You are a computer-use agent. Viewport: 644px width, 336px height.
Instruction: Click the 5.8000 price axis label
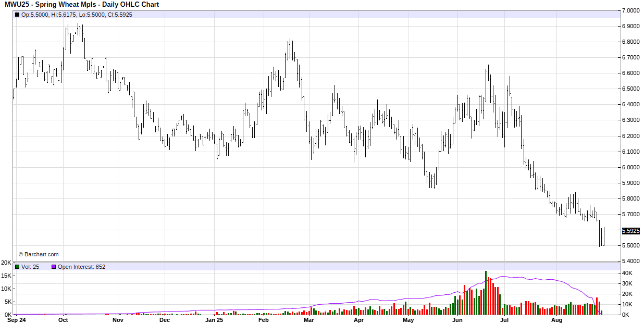[631, 198]
